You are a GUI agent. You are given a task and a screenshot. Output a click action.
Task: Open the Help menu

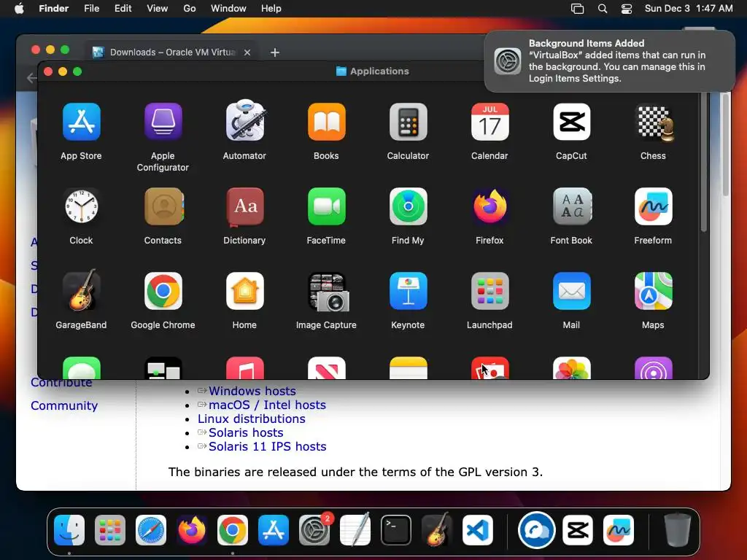(271, 9)
